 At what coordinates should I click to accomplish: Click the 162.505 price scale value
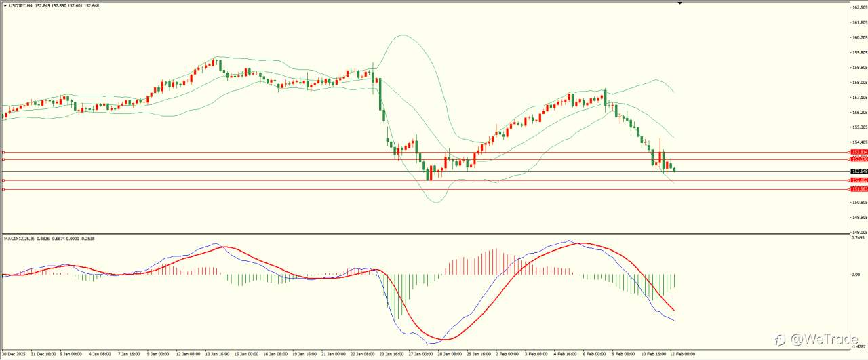point(859,7)
